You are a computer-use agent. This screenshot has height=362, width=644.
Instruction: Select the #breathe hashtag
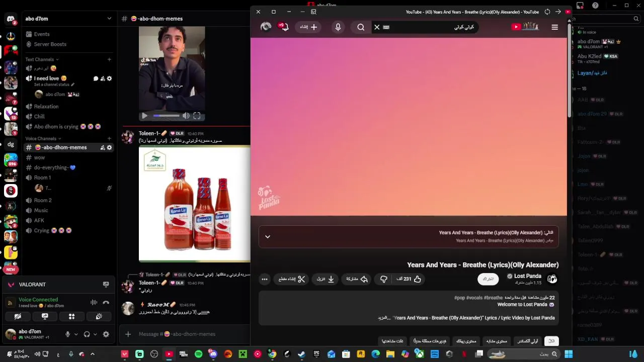point(494,298)
